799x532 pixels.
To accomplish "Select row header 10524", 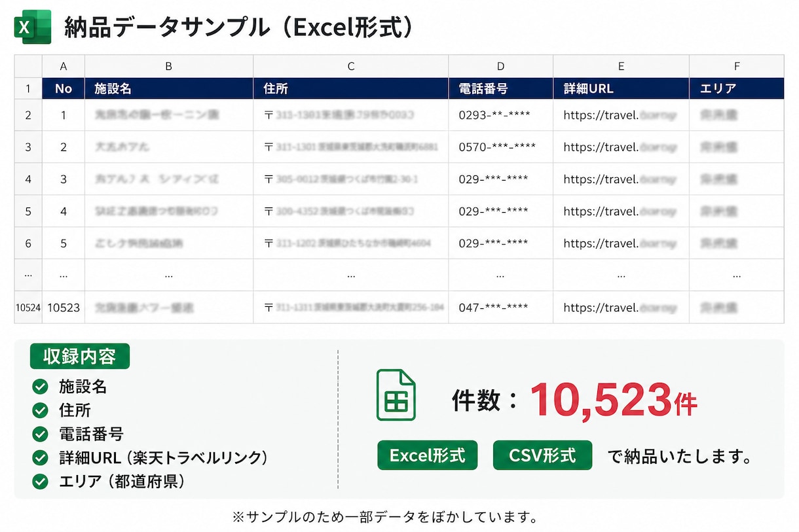I will (28, 308).
